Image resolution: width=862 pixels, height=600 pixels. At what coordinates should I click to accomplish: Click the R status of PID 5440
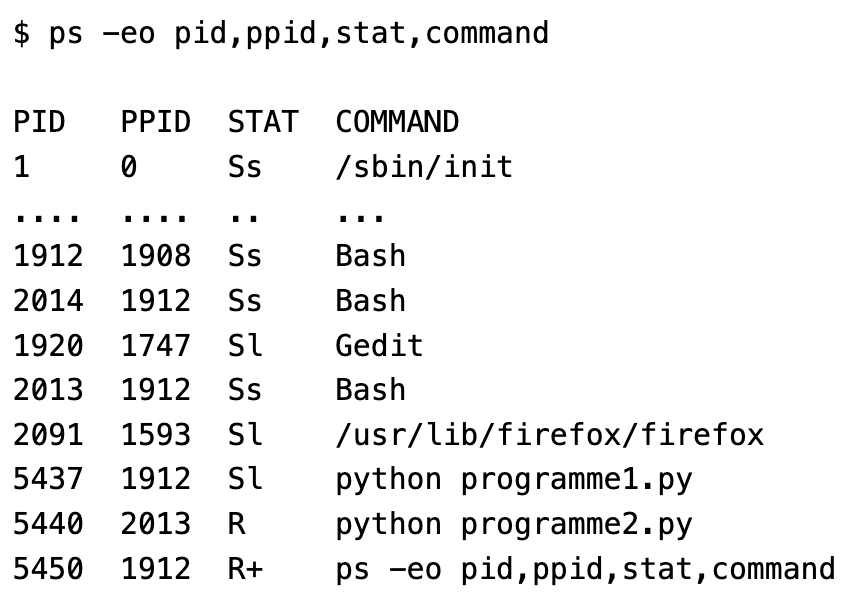[x=236, y=524]
